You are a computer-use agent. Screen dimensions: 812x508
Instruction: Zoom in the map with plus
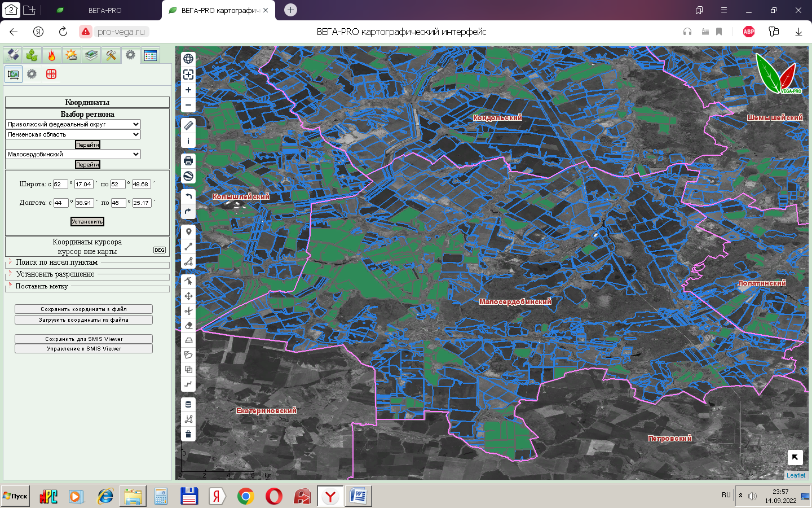tap(188, 90)
